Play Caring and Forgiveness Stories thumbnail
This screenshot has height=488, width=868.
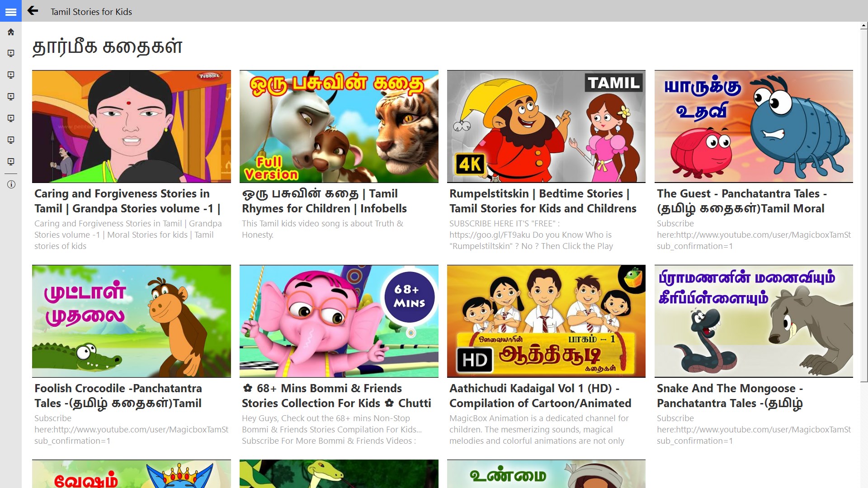pyautogui.click(x=131, y=127)
